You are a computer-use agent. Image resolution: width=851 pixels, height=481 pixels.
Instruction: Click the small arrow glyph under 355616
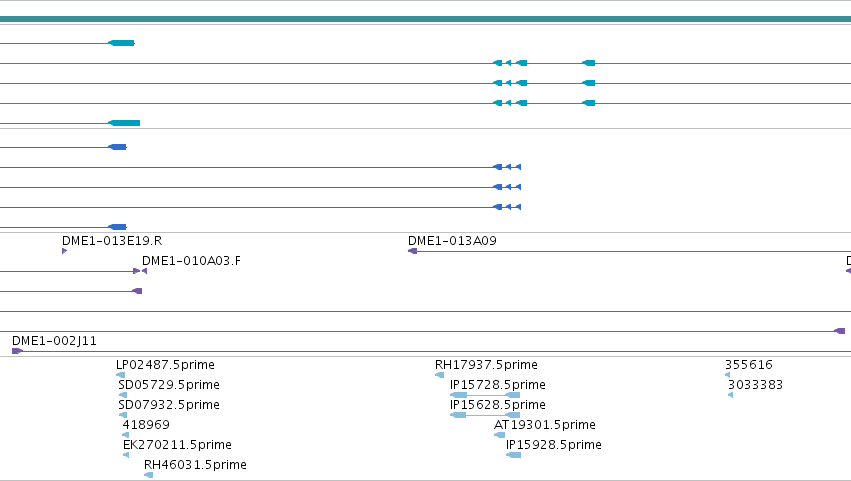click(728, 375)
